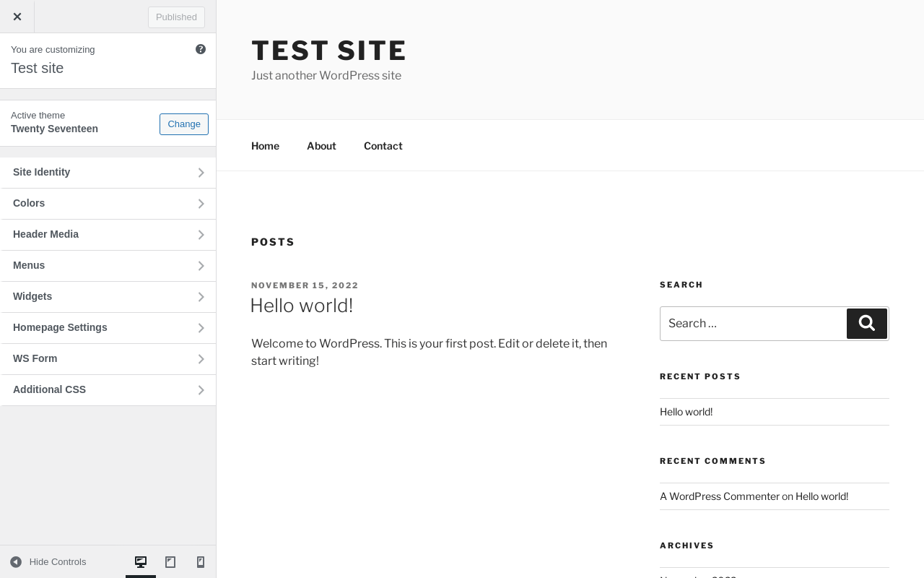Open the Colors section
Viewport: 924px width, 578px height.
pyautogui.click(x=108, y=204)
